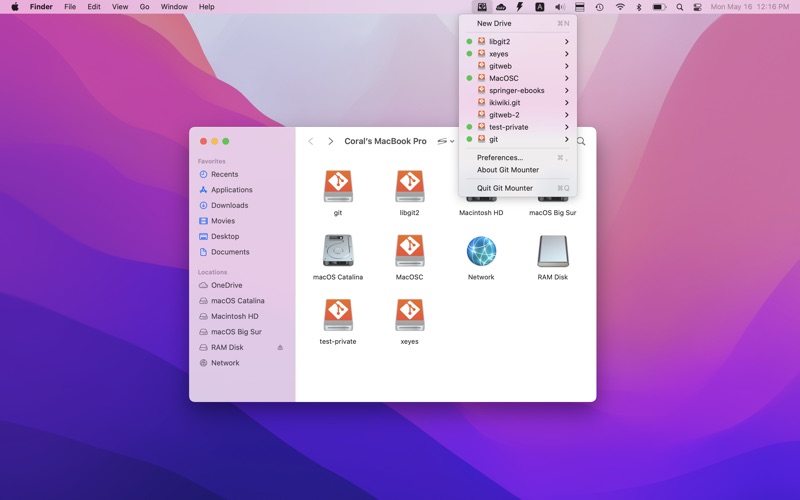Screen dimensions: 800x500
Task: Eject RAM Disk in the sidebar
Action: (x=280, y=347)
